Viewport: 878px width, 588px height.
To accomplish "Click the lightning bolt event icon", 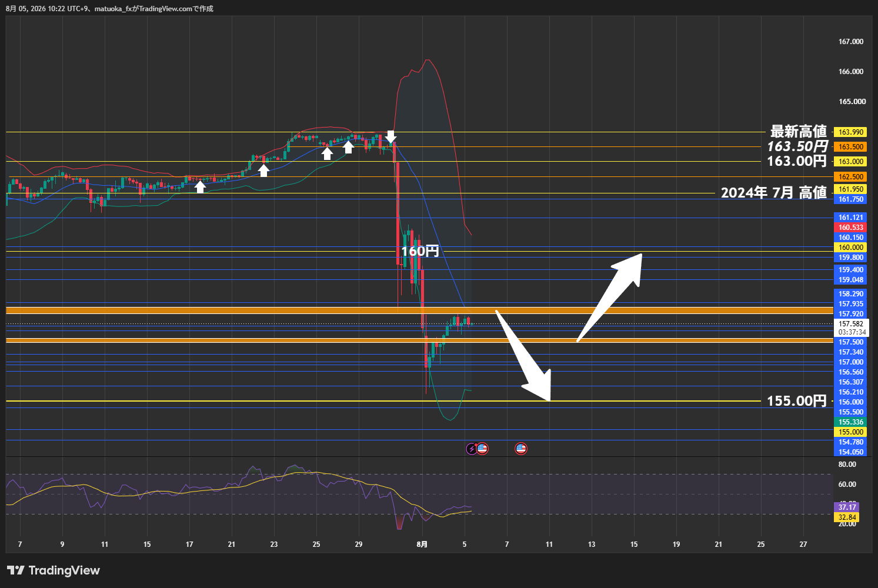I will (472, 449).
